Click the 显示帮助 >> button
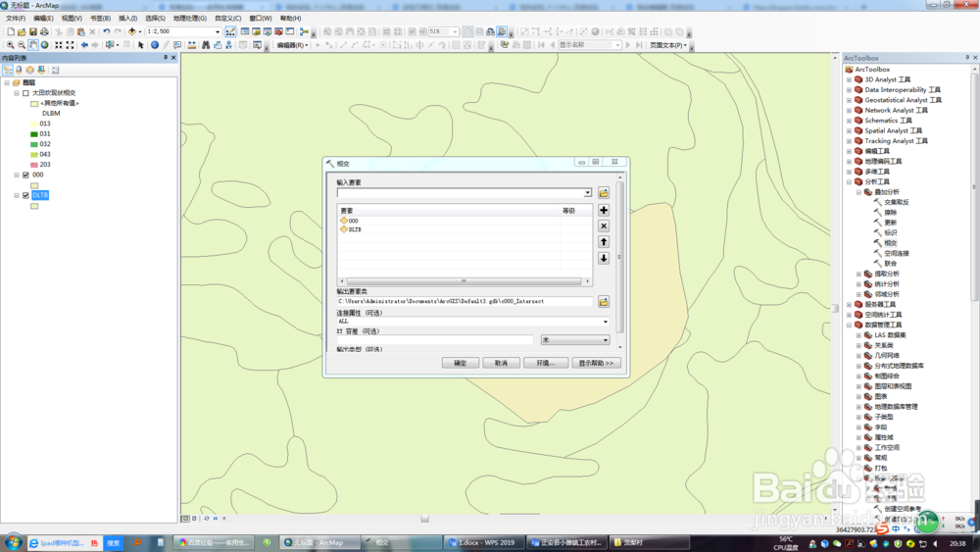980x552 pixels. [596, 363]
